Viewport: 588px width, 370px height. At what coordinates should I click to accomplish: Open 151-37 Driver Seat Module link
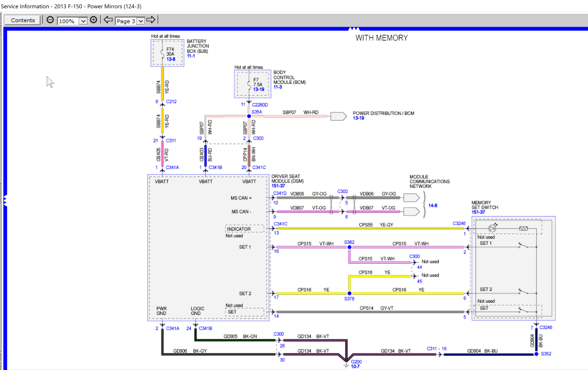point(278,186)
